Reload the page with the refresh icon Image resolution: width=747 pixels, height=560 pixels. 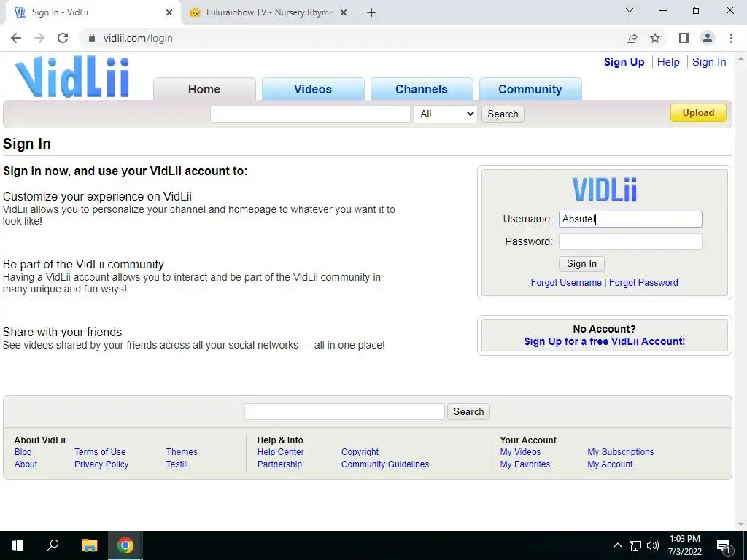pos(63,38)
